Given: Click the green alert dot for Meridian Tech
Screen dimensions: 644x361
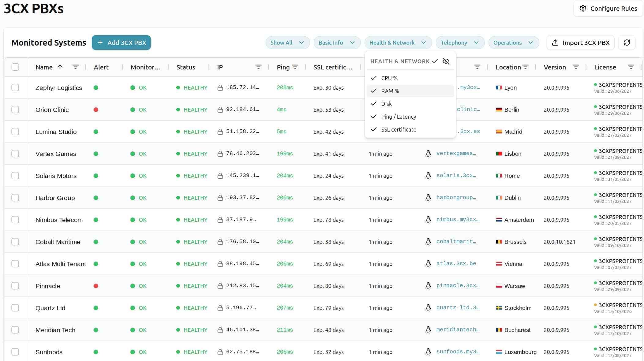Looking at the screenshot, I should pyautogui.click(x=96, y=330).
